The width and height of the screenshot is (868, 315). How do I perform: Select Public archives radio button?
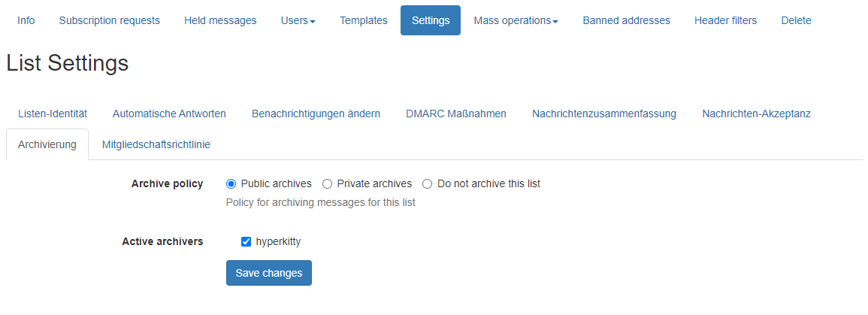pyautogui.click(x=231, y=183)
